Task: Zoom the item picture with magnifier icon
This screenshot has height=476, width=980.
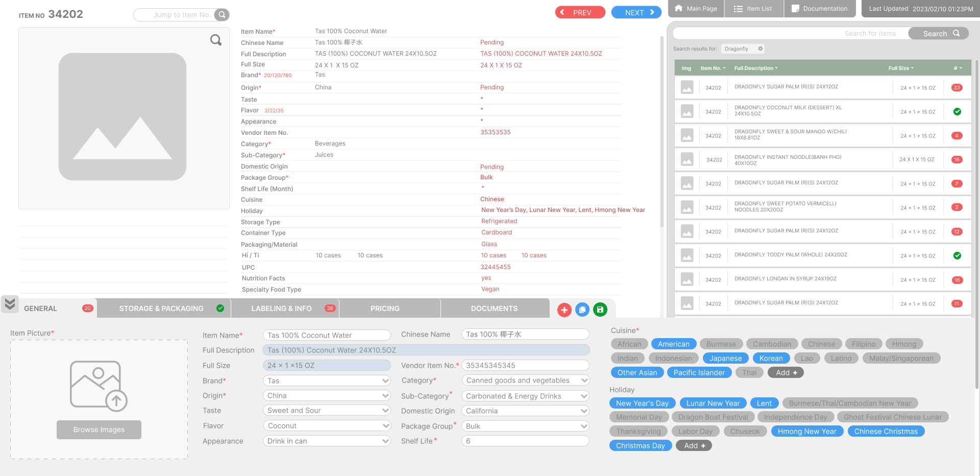Action: (x=216, y=40)
